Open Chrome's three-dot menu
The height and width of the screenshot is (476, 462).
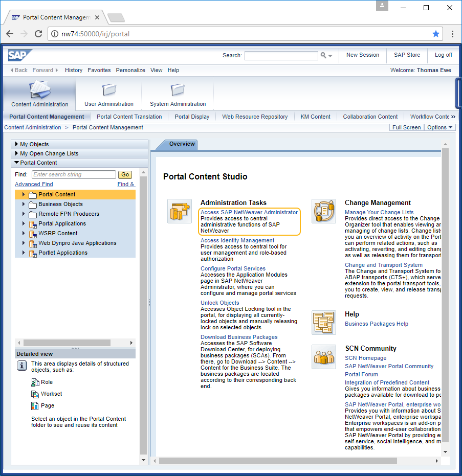coord(452,34)
